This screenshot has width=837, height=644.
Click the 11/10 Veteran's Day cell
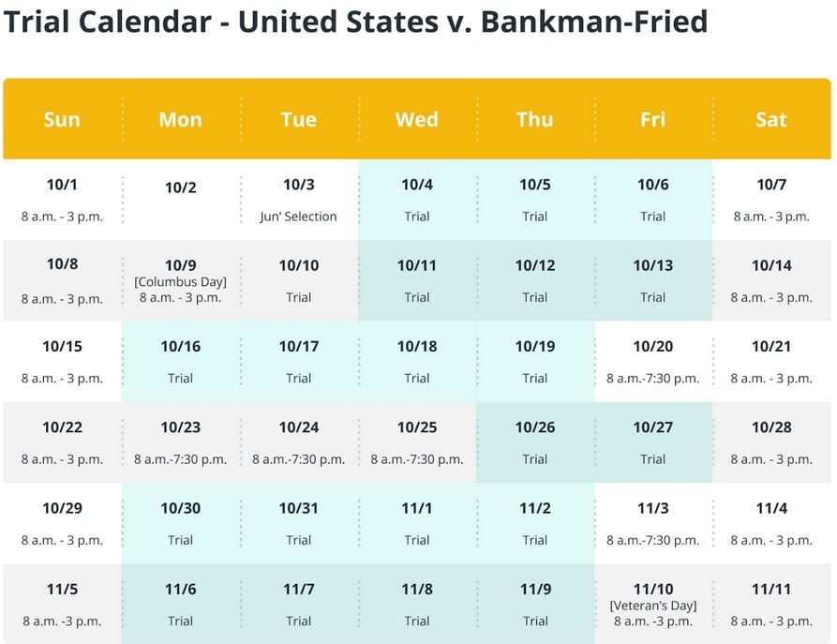click(653, 604)
